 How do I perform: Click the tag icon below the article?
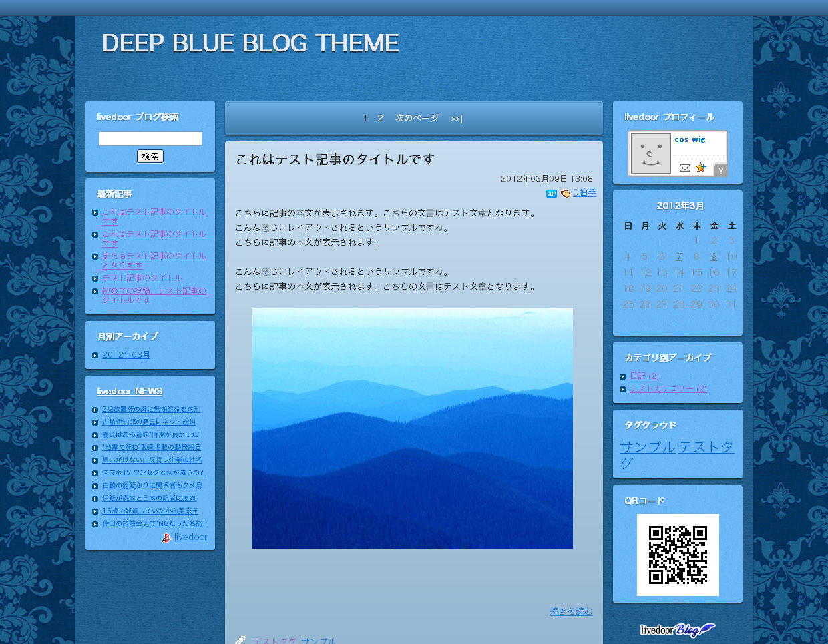240,641
